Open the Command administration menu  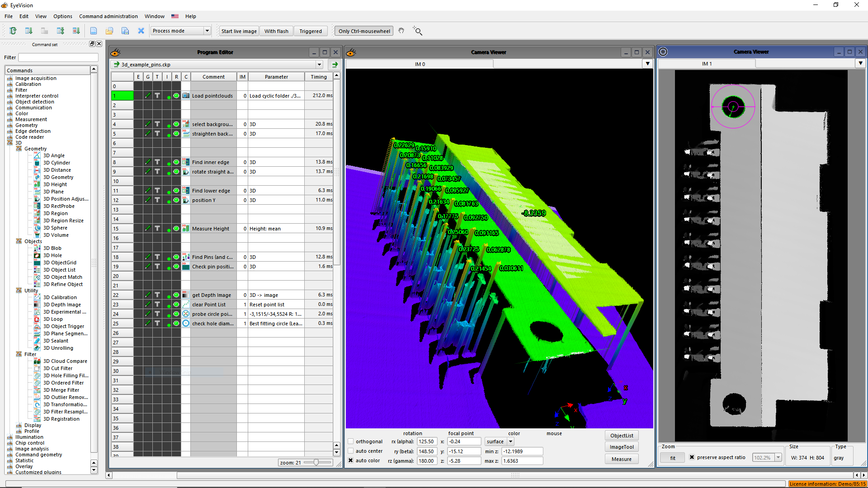[108, 16]
